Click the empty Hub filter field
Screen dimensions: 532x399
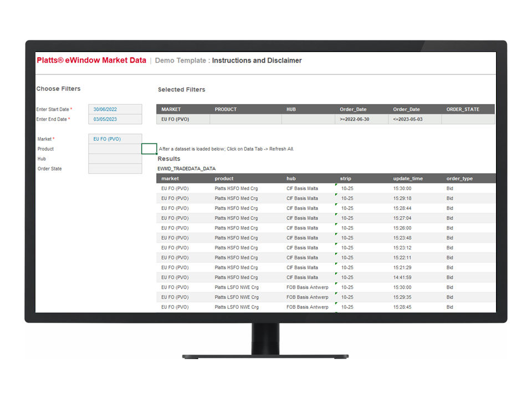tap(115, 158)
